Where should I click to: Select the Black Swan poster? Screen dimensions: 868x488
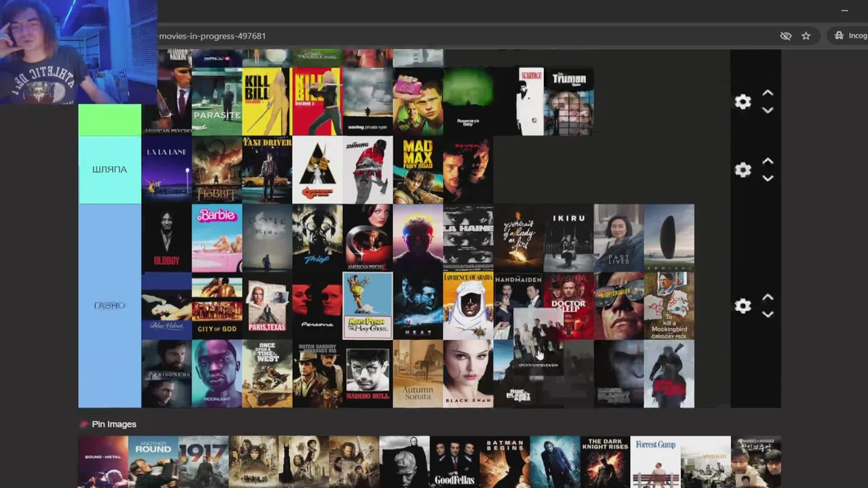(x=468, y=373)
